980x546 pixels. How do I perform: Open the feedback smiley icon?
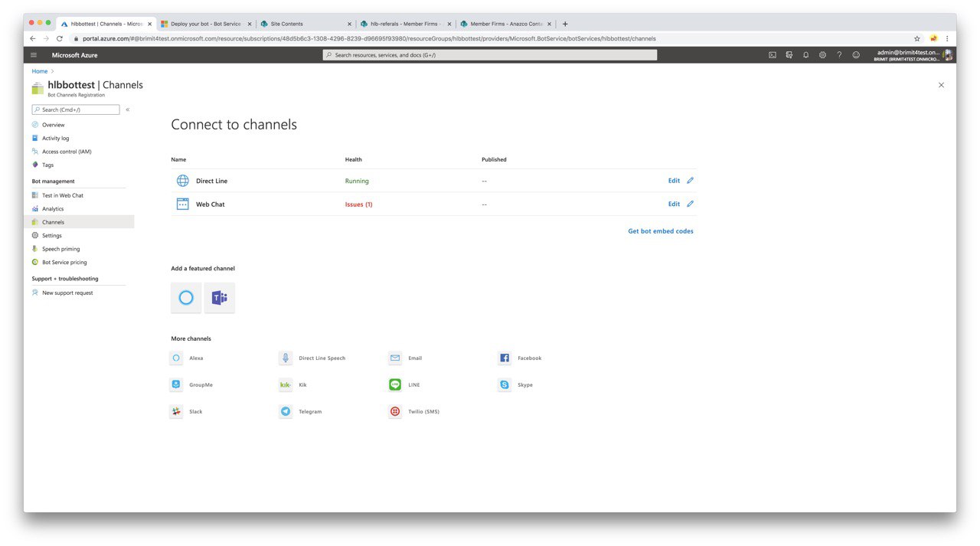[x=856, y=55]
